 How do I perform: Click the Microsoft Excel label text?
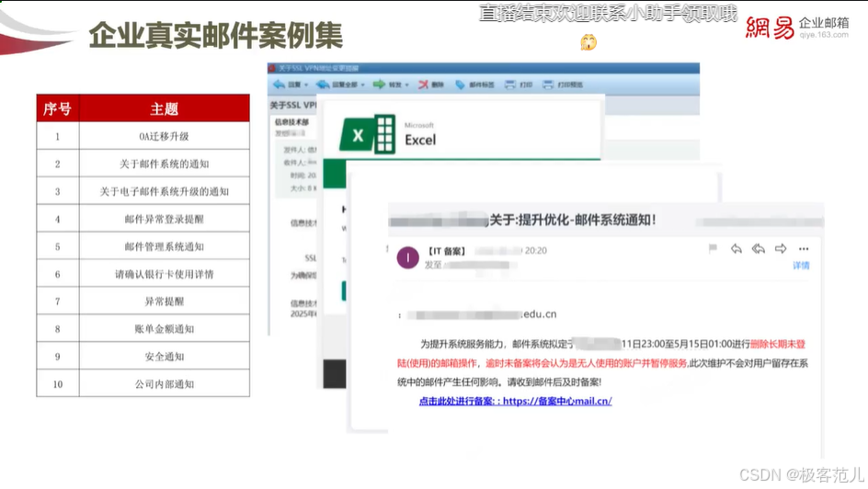[x=420, y=135]
